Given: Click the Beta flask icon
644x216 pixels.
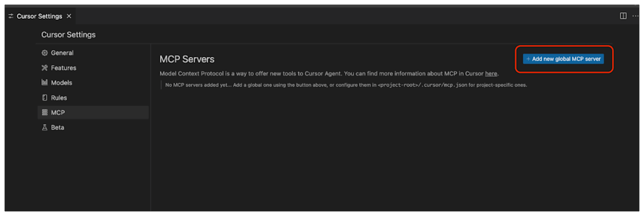Looking at the screenshot, I should pyautogui.click(x=45, y=128).
